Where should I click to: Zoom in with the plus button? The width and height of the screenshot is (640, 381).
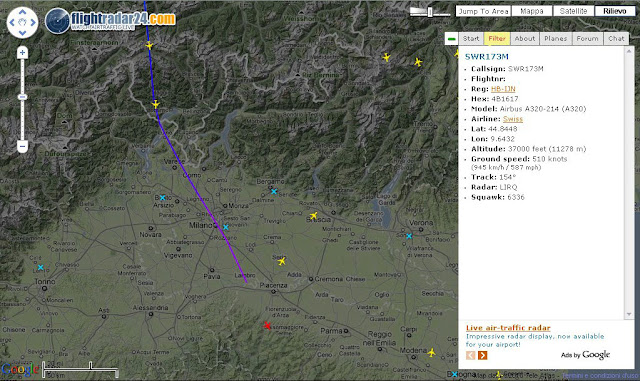(x=22, y=52)
